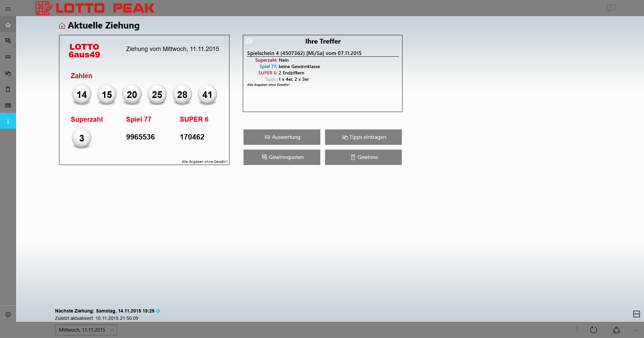Click the 'Ziehung vom Mittwoch, 11.11.2015' text
The height and width of the screenshot is (338, 644).
[172, 49]
